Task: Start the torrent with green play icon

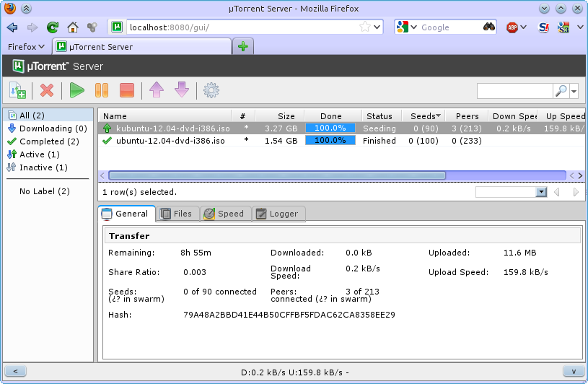Action: (x=77, y=90)
